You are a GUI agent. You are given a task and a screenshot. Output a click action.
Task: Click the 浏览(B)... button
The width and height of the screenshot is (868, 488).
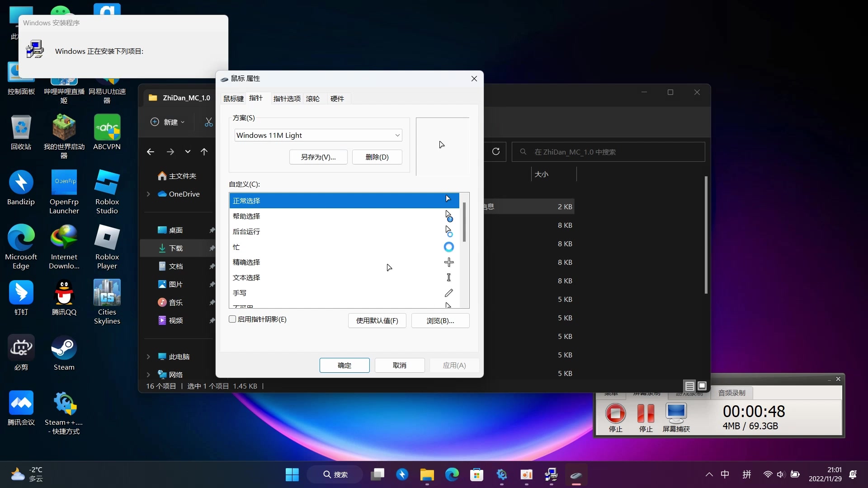pyautogui.click(x=440, y=320)
